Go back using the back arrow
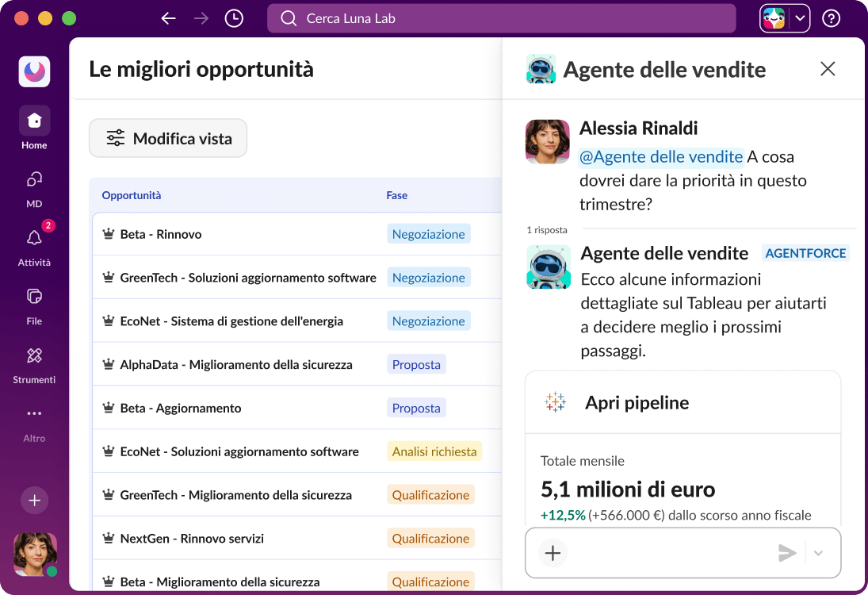The image size is (868, 595). click(168, 17)
